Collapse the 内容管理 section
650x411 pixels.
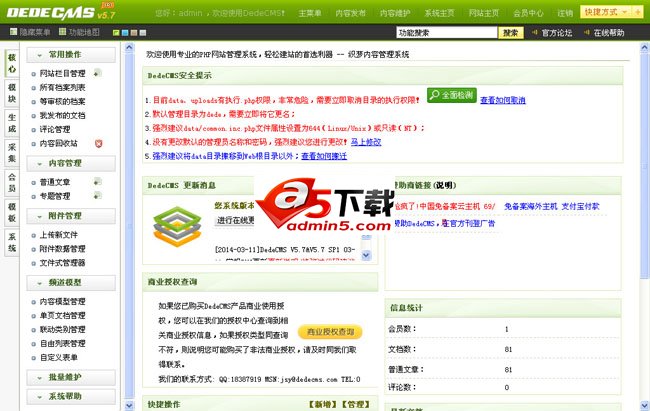[x=71, y=163]
